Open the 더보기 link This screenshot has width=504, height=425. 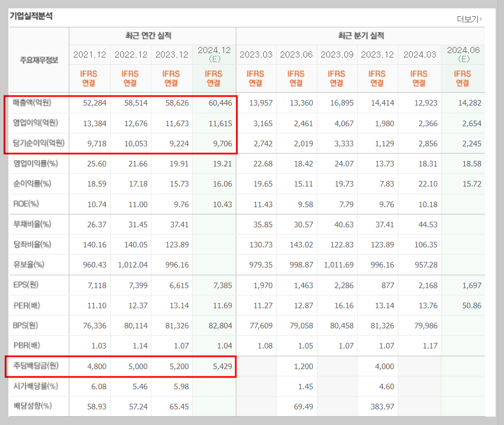(469, 20)
